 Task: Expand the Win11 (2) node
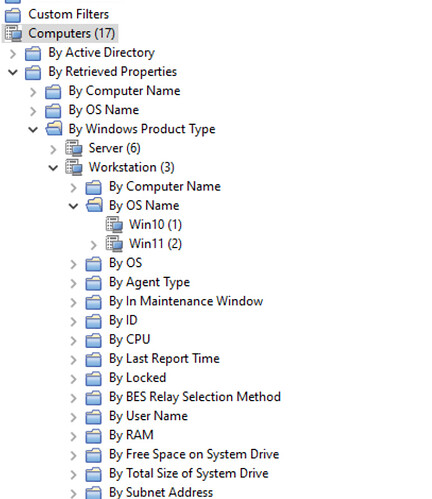point(93,245)
